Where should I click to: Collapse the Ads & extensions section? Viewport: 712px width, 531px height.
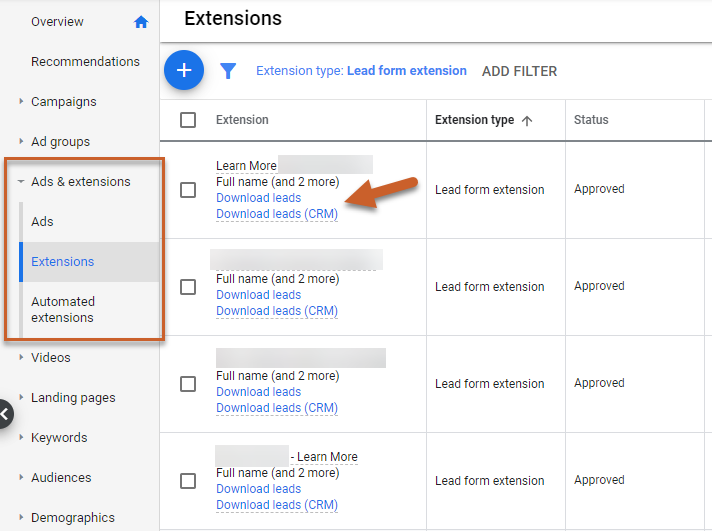(22, 182)
